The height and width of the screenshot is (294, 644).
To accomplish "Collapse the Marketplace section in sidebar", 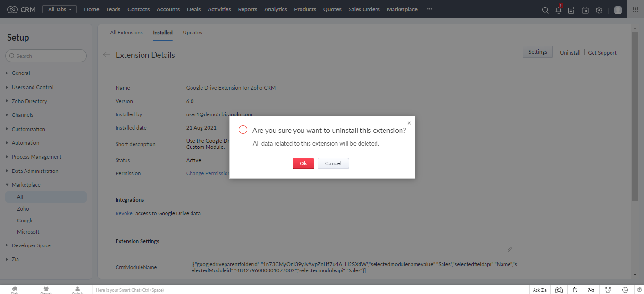I will click(26, 185).
